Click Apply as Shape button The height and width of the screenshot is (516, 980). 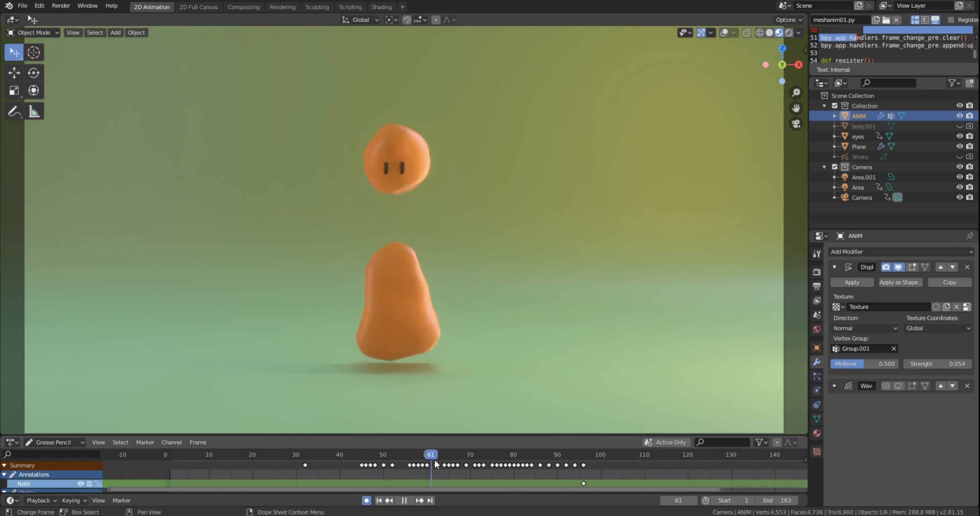click(900, 282)
